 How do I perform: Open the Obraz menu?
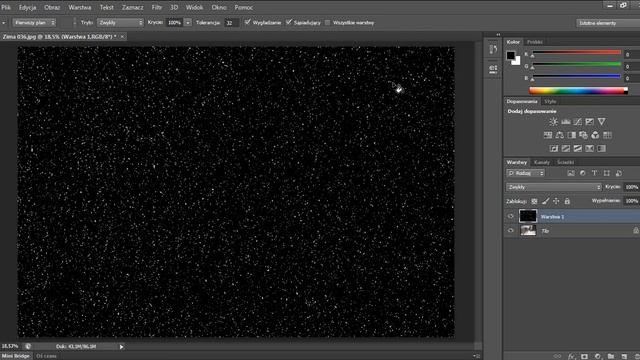[52, 7]
